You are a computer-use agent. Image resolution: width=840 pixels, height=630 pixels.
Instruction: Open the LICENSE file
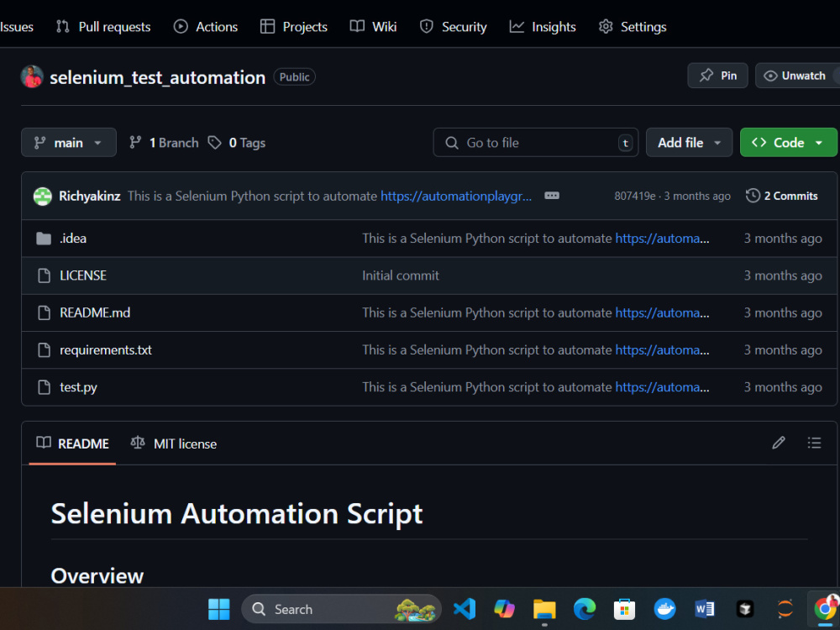point(83,276)
